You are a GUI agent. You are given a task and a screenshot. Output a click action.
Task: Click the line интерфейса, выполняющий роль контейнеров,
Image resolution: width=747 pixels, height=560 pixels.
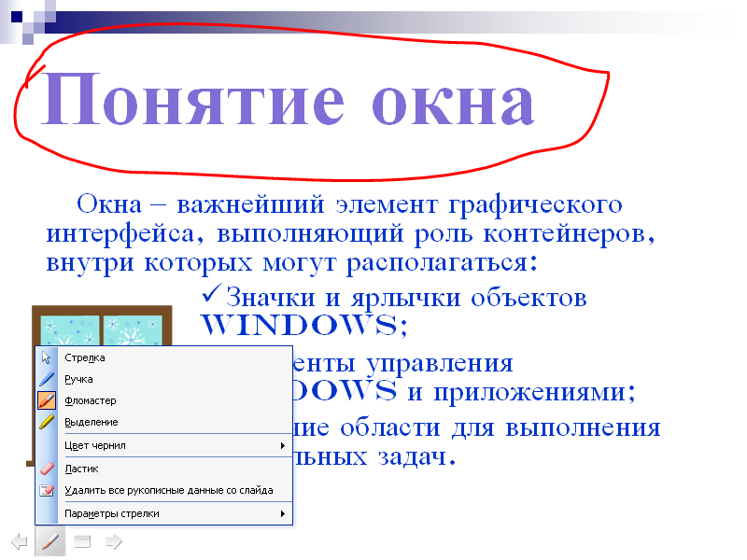pyautogui.click(x=351, y=234)
